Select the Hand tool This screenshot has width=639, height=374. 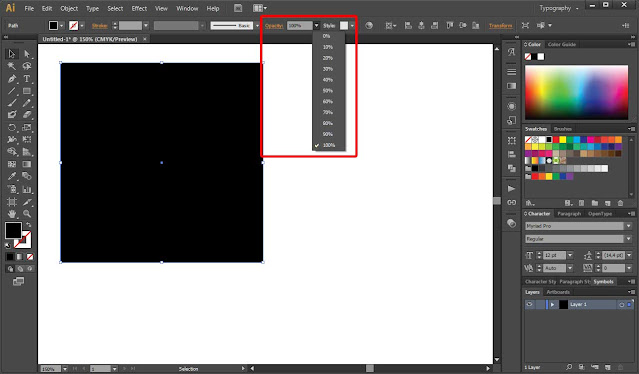click(x=11, y=213)
